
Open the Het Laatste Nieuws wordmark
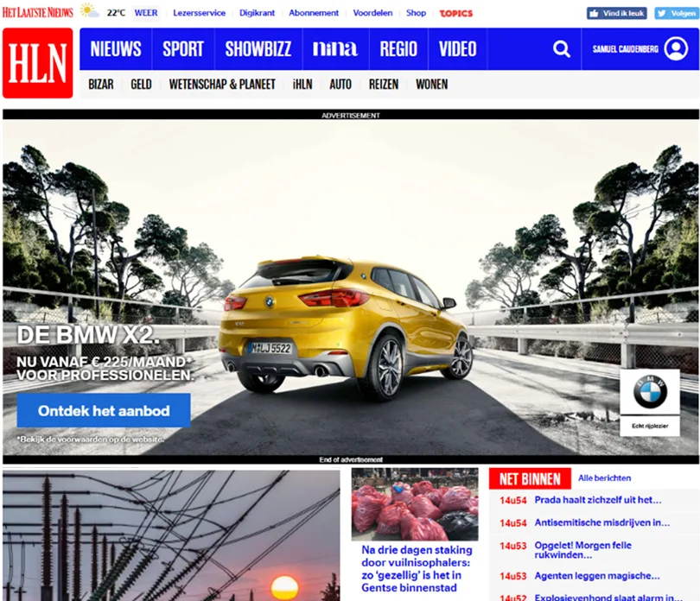click(x=37, y=12)
